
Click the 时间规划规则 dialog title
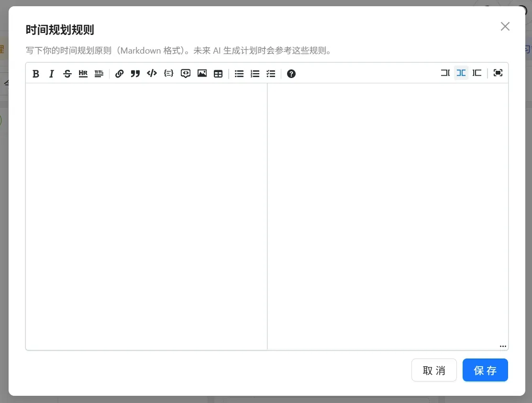pyautogui.click(x=60, y=30)
